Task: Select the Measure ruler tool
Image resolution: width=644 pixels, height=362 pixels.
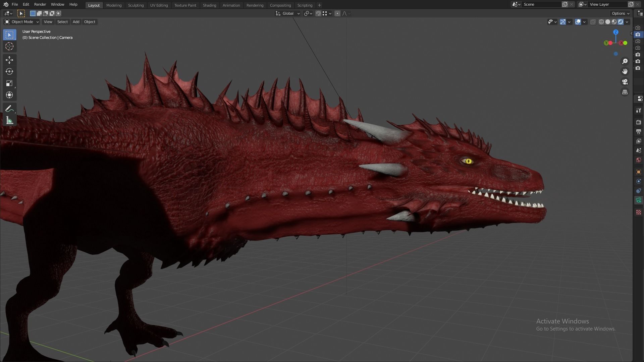Action: [x=9, y=120]
